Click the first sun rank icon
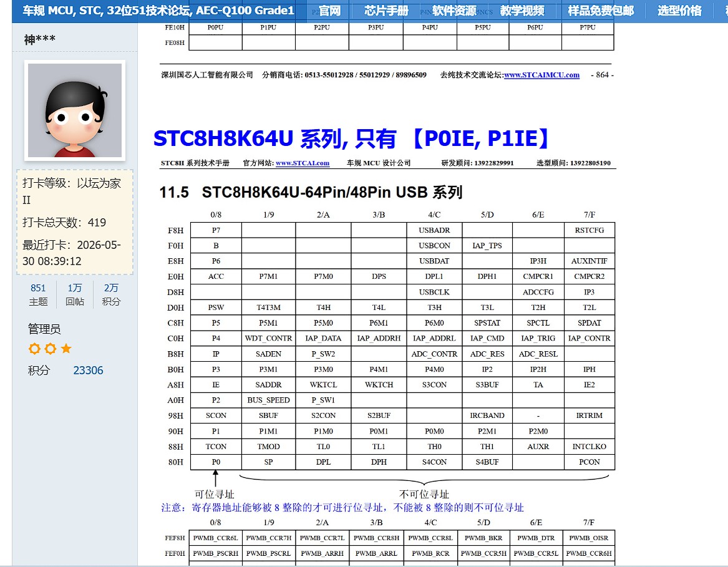Image resolution: width=728 pixels, height=567 pixels. [x=34, y=348]
